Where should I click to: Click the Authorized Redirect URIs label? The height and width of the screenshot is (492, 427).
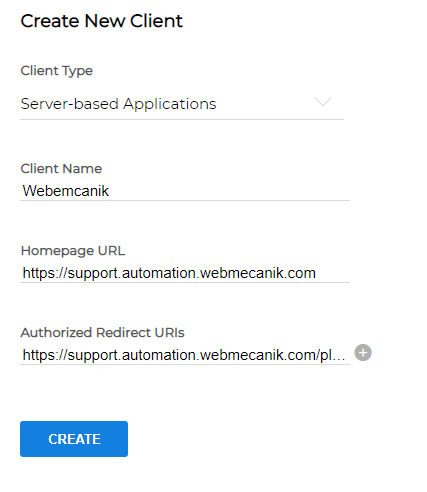point(103,333)
